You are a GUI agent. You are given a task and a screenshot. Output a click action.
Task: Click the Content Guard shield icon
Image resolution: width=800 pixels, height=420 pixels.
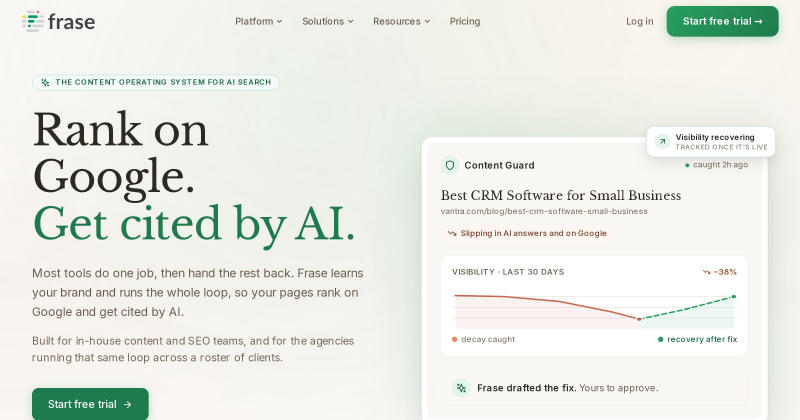click(450, 165)
